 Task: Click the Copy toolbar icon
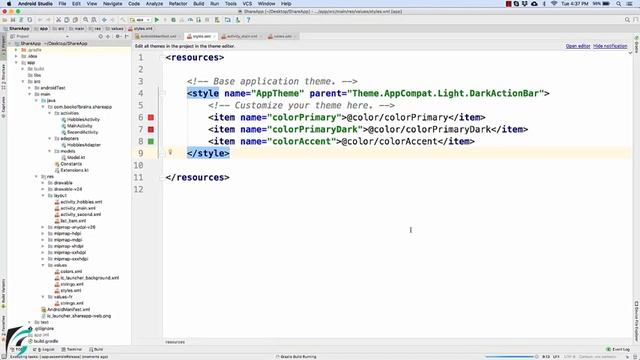click(x=67, y=20)
